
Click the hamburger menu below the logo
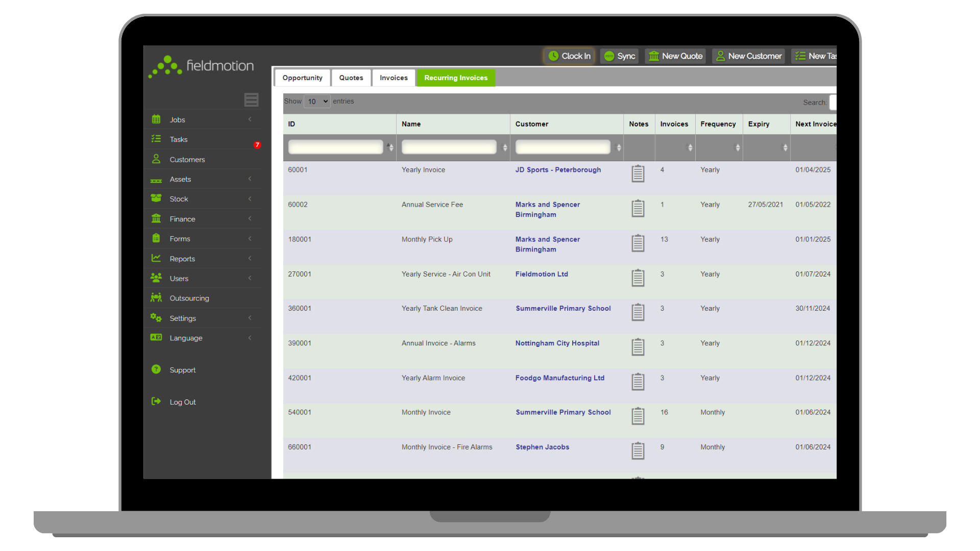click(251, 99)
